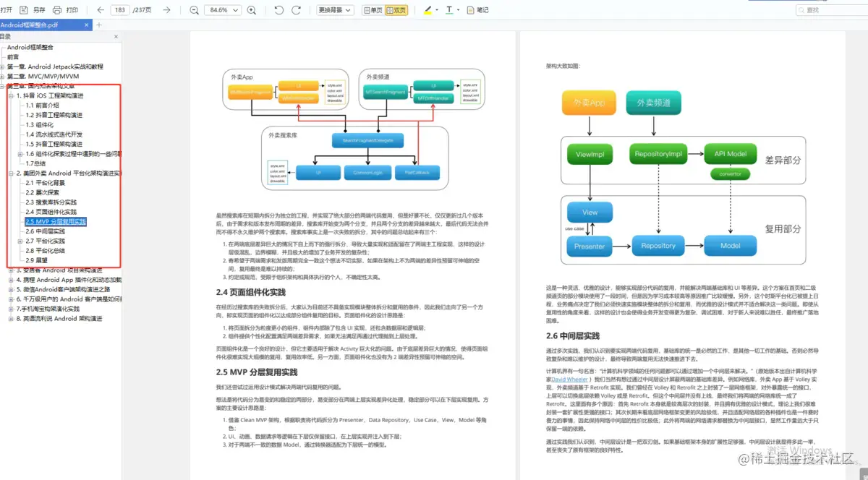Select 2.6 中间层实践 outline entry

point(45,231)
